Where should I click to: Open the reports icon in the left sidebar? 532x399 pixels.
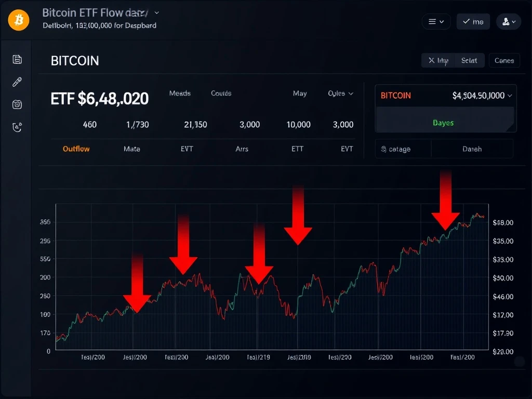click(x=17, y=59)
